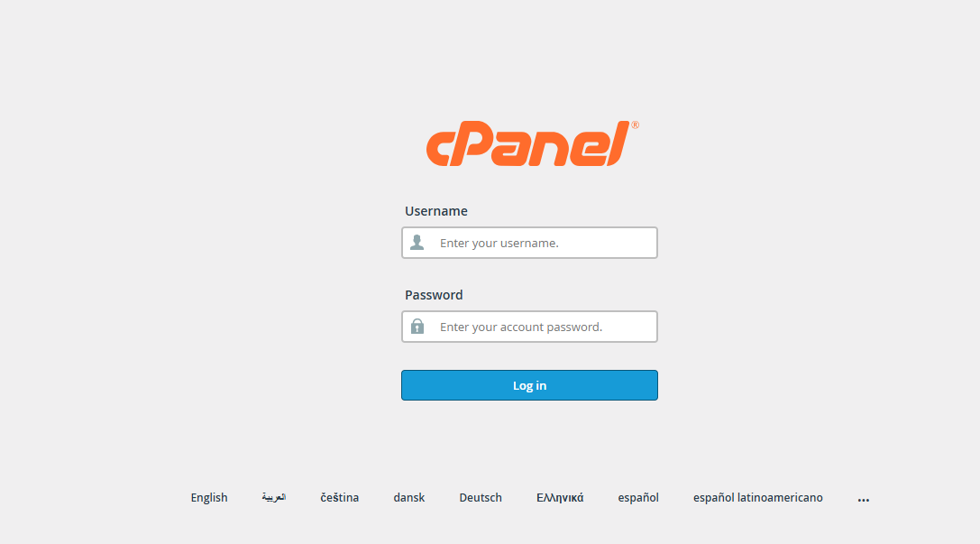The height and width of the screenshot is (544, 980).
Task: Switch language to dansk
Action: coord(408,498)
